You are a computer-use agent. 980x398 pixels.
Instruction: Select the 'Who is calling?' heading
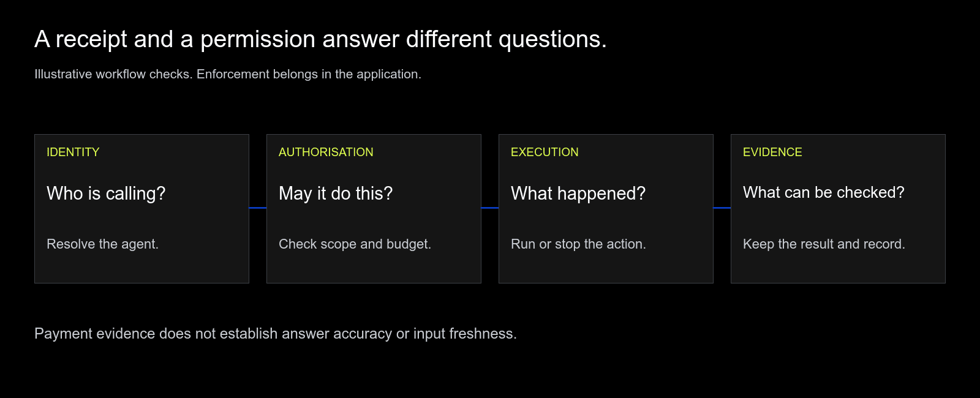tap(106, 193)
